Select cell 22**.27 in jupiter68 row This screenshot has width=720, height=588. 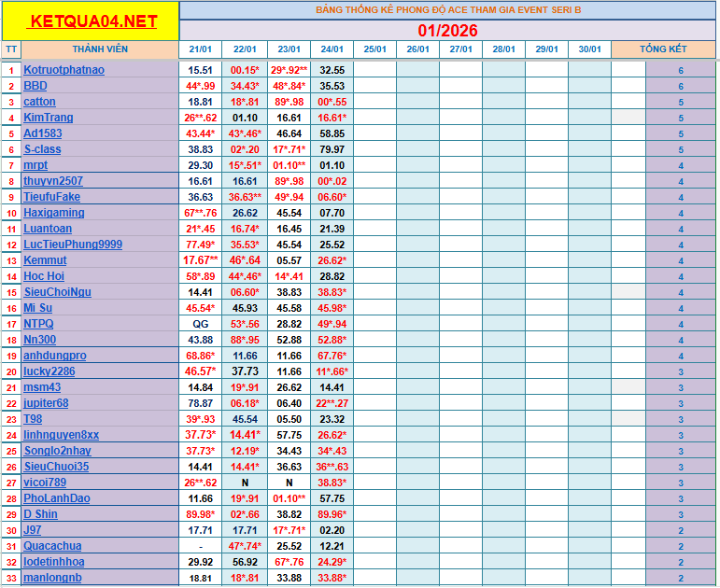pos(332,403)
